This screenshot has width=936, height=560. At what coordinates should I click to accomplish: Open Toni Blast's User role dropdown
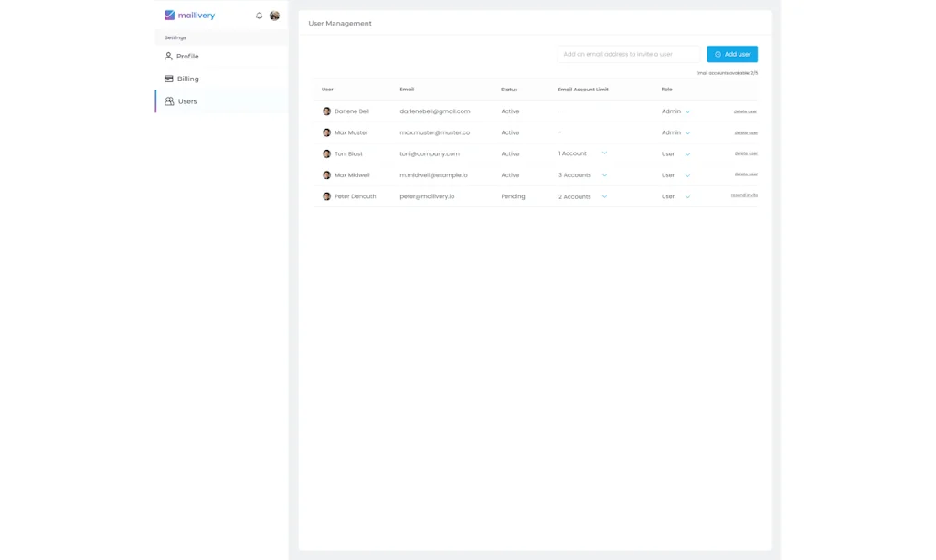coord(687,153)
